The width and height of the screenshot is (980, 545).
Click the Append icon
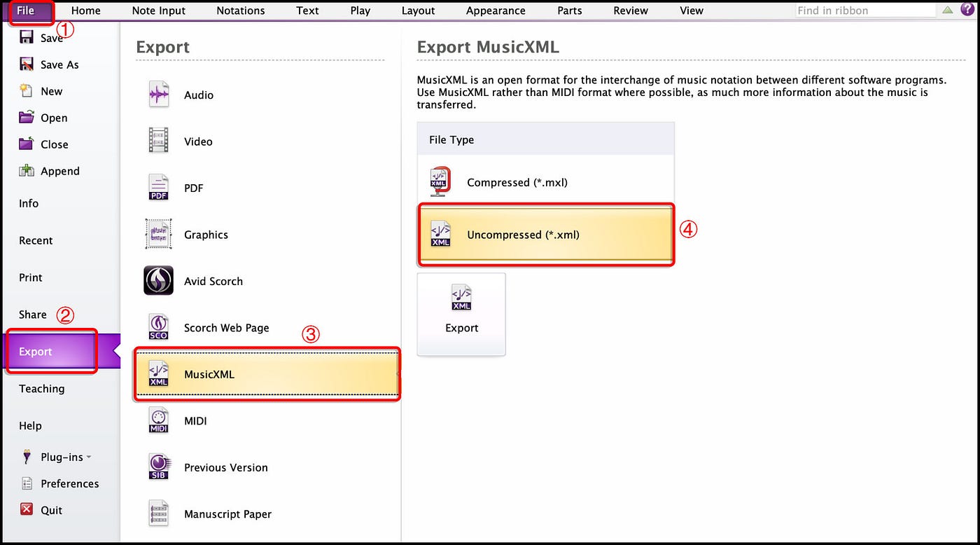[x=27, y=171]
